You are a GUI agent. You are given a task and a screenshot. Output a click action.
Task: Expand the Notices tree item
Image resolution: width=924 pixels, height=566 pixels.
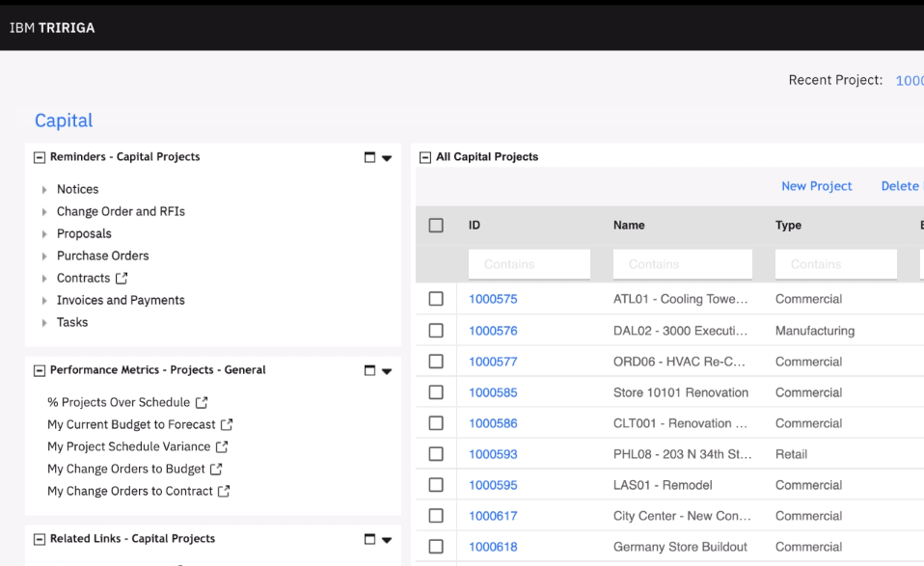44,190
